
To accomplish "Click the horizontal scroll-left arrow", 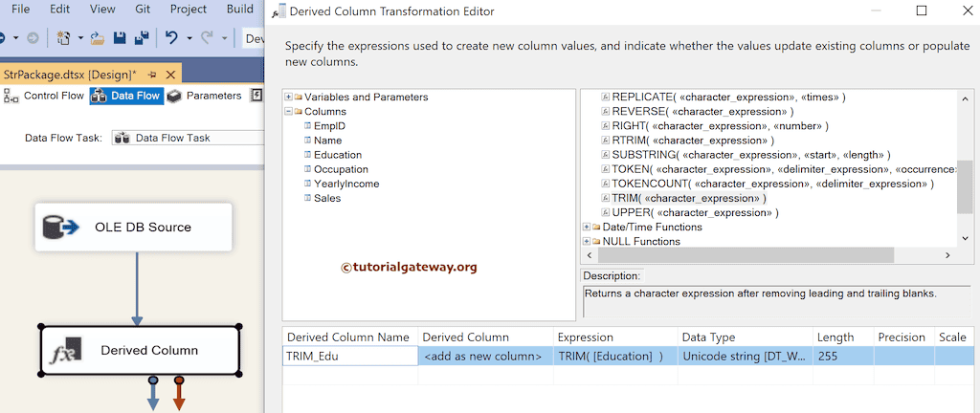I will point(590,255).
